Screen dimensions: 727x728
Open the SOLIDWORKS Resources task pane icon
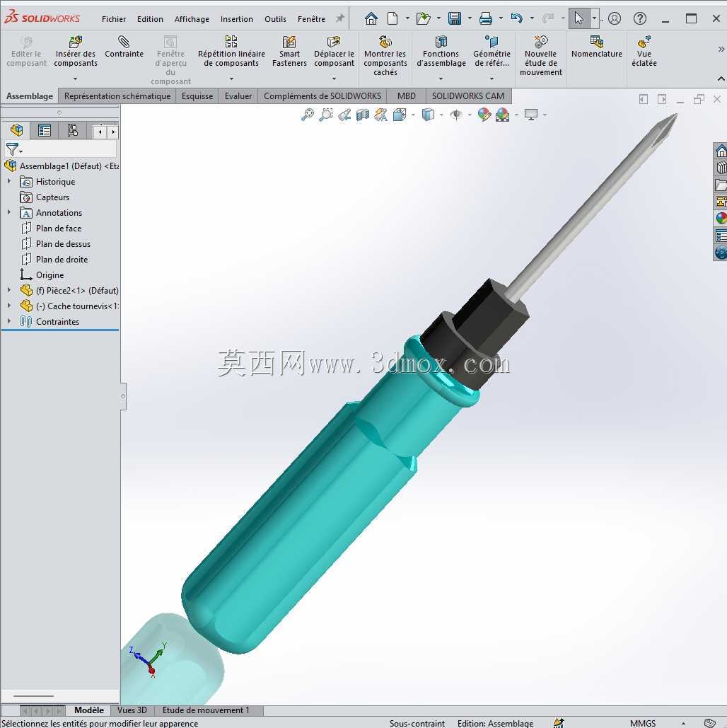pyautogui.click(x=721, y=151)
